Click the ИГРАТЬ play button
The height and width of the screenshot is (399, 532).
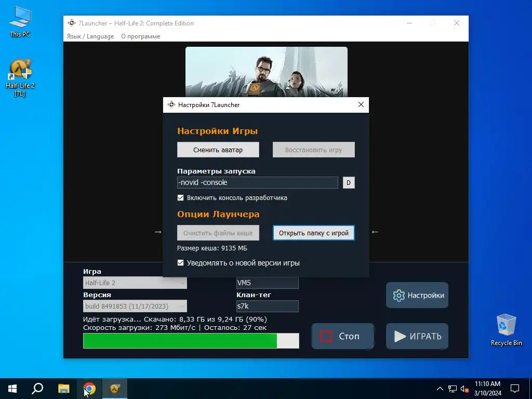tap(417, 336)
